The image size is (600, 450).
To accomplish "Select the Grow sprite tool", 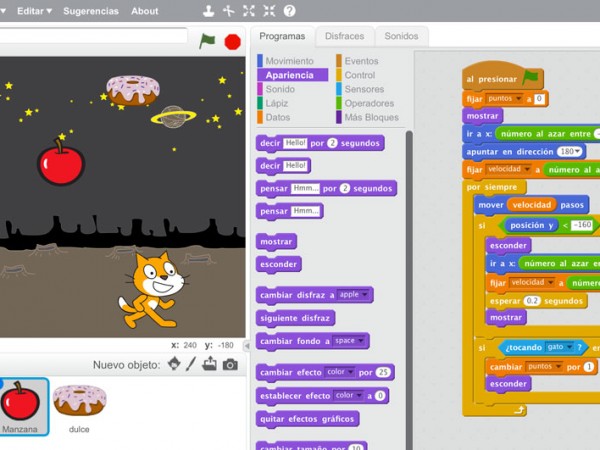I will point(249,11).
